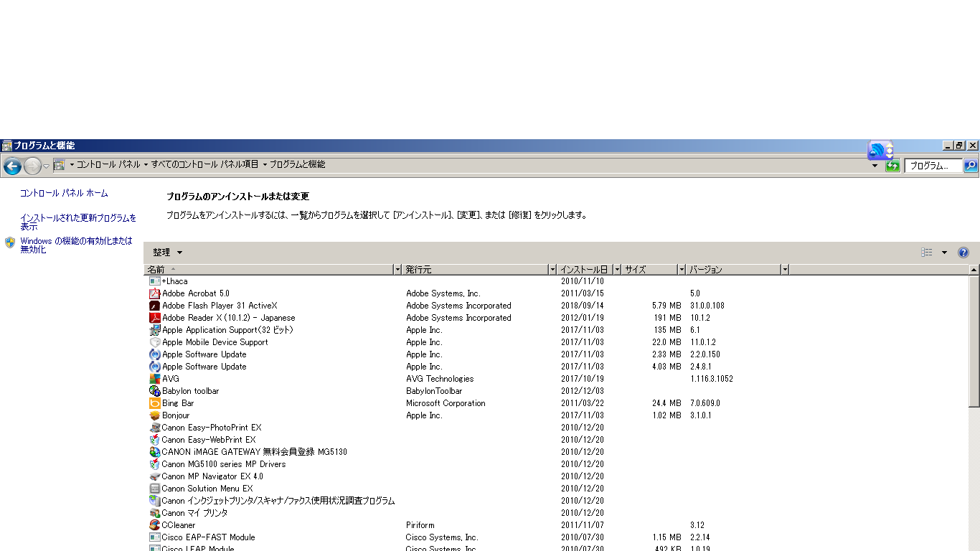Select the CCleaner program icon
This screenshot has width=980, height=551.
tap(154, 525)
